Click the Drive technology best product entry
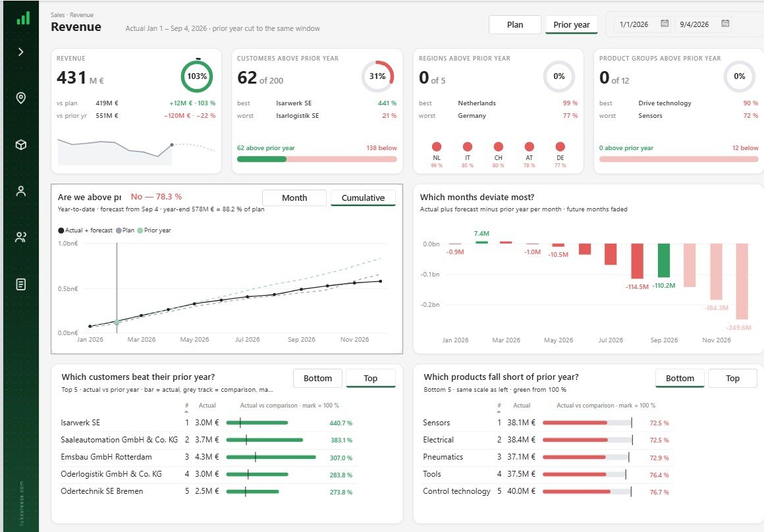Viewport: 764px width, 532px height. pos(665,103)
